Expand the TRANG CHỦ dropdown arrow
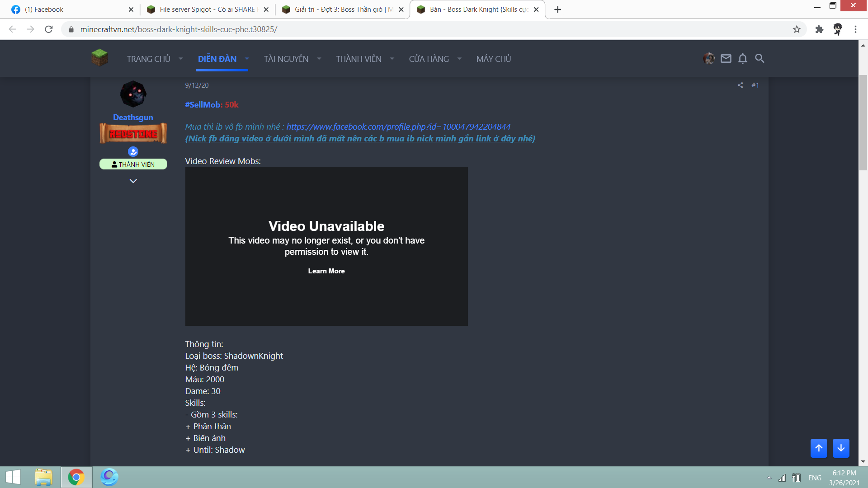868x488 pixels. pos(181,59)
